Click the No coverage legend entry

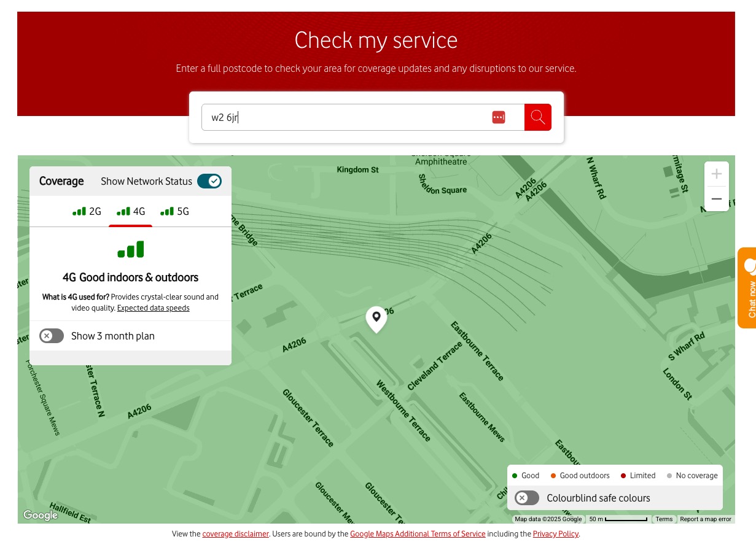tap(692, 476)
